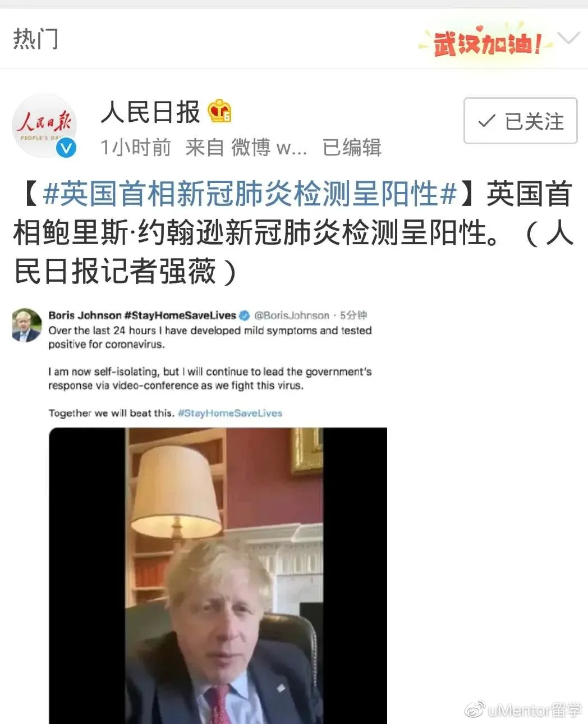The height and width of the screenshot is (724, 588).
Task: Tap the #StayHomeSaveLives hashtag in tweet
Action: (x=230, y=413)
